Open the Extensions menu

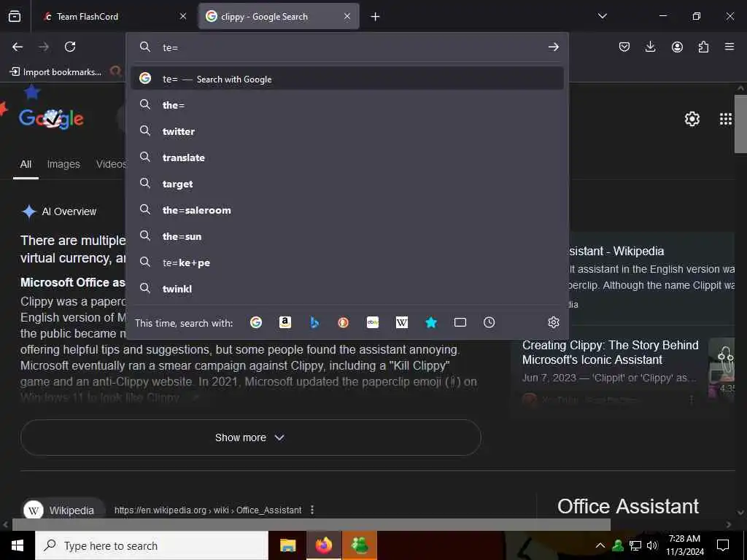click(703, 47)
